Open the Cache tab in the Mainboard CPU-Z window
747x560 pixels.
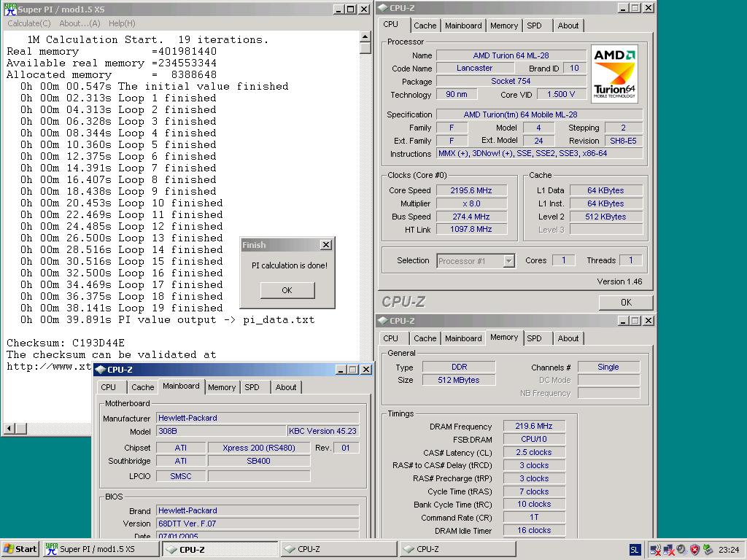(x=142, y=388)
